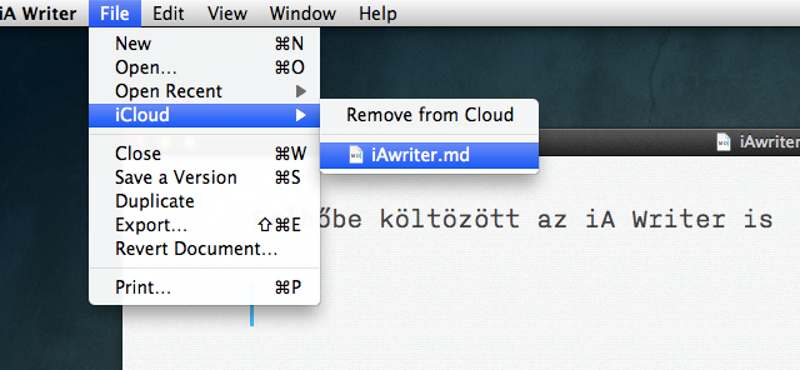Screen dimensions: 800x370
Task: Expand the Open Recent submenu
Action: 205,91
